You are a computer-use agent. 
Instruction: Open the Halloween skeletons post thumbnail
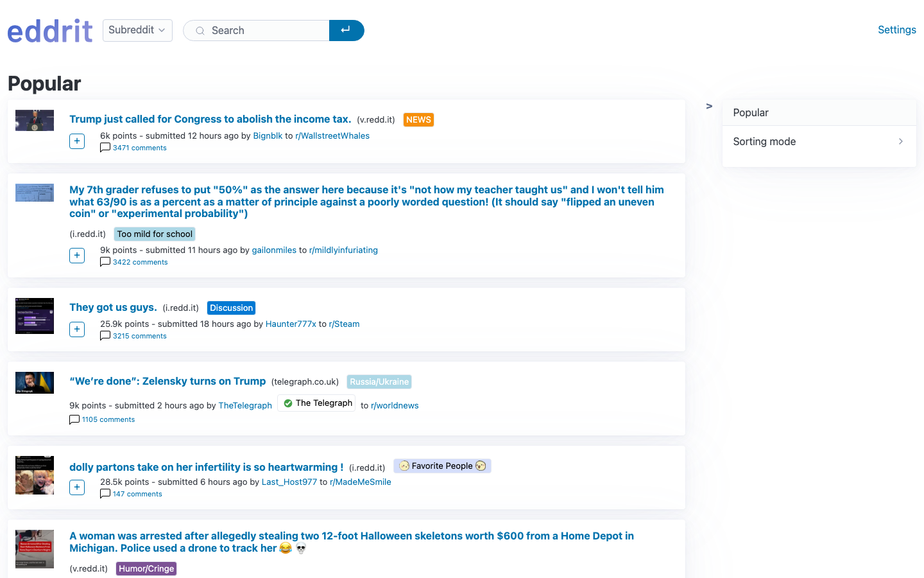[x=35, y=549]
